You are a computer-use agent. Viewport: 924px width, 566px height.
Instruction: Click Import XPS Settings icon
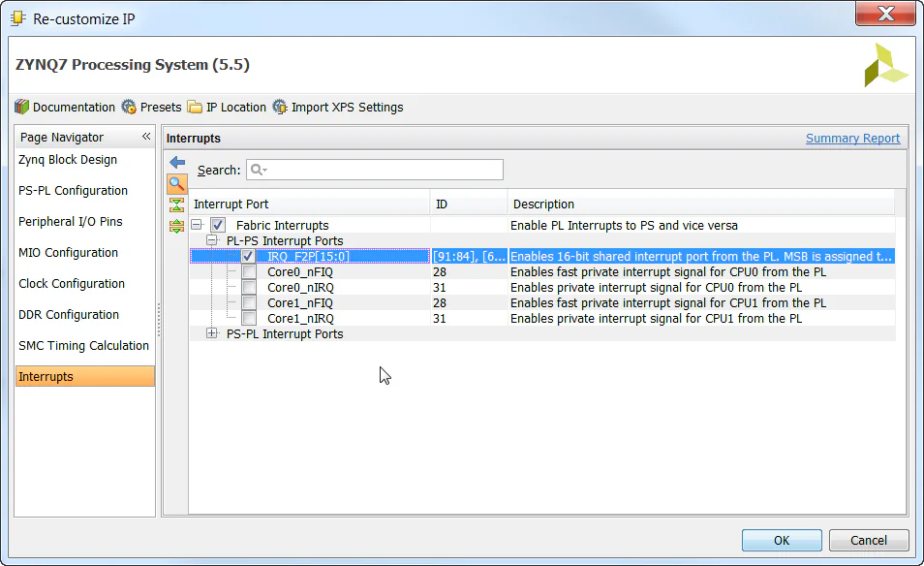coord(278,107)
